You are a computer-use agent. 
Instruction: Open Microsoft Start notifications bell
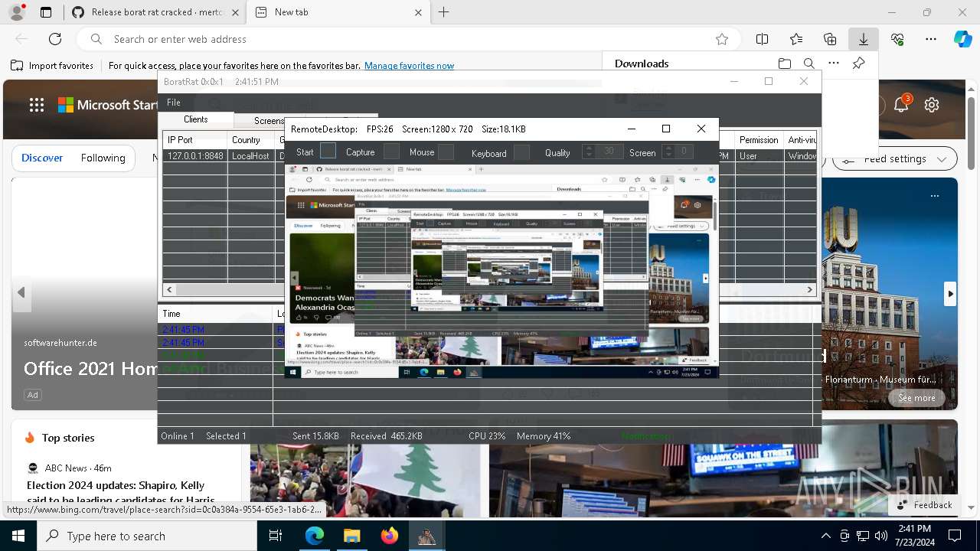[902, 105]
